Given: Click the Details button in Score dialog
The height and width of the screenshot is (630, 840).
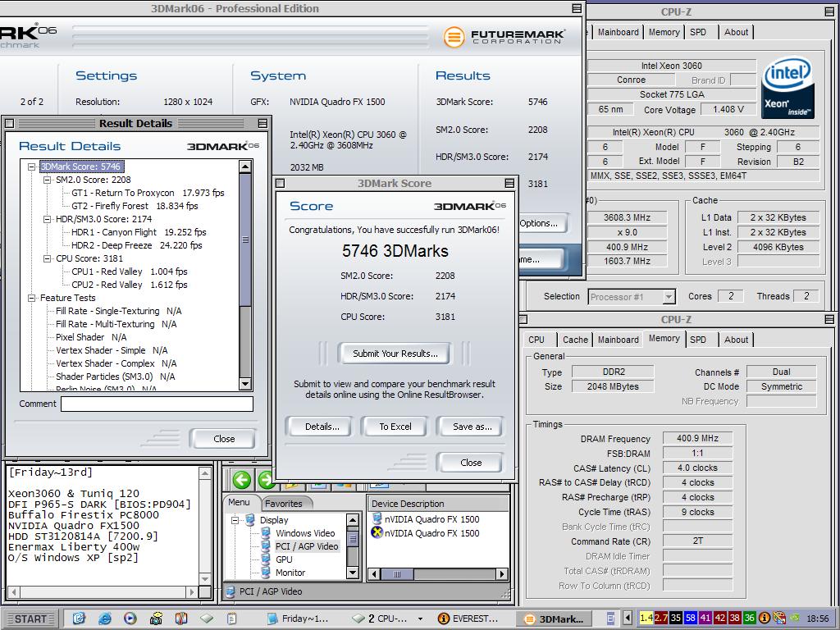Looking at the screenshot, I should coord(322,427).
